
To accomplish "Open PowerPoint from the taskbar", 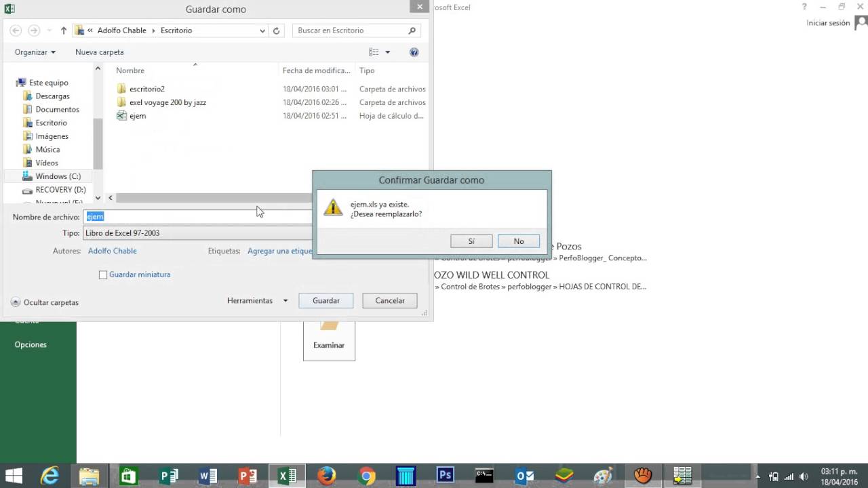I will click(x=248, y=476).
